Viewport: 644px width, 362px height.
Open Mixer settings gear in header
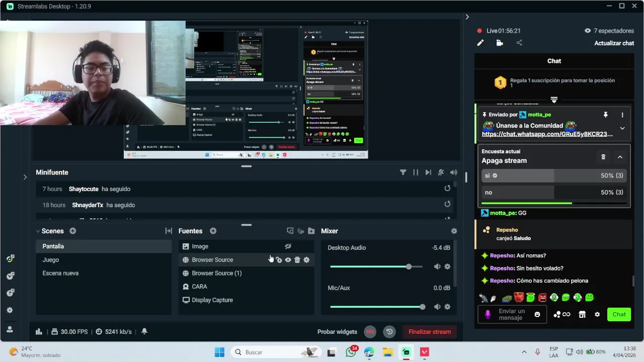click(x=454, y=231)
